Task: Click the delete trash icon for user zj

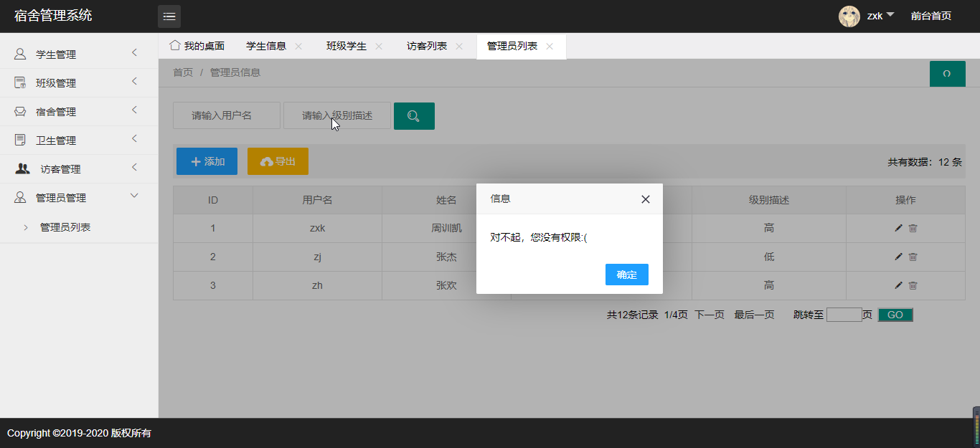Action: 913,257
